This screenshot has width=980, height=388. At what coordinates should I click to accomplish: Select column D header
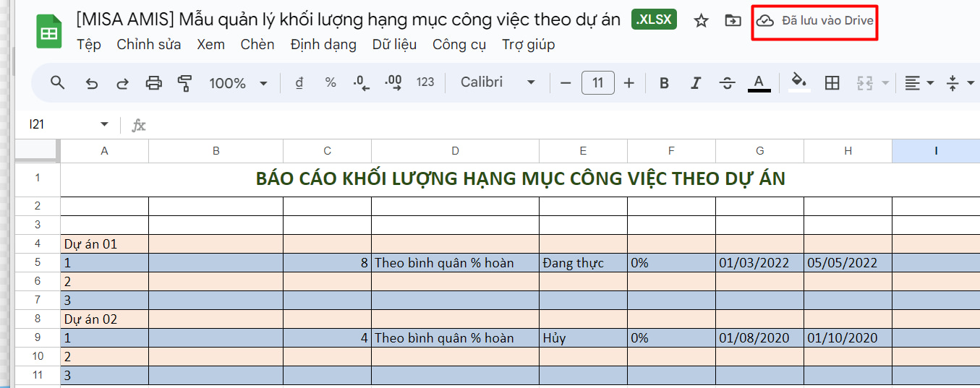pyautogui.click(x=455, y=151)
